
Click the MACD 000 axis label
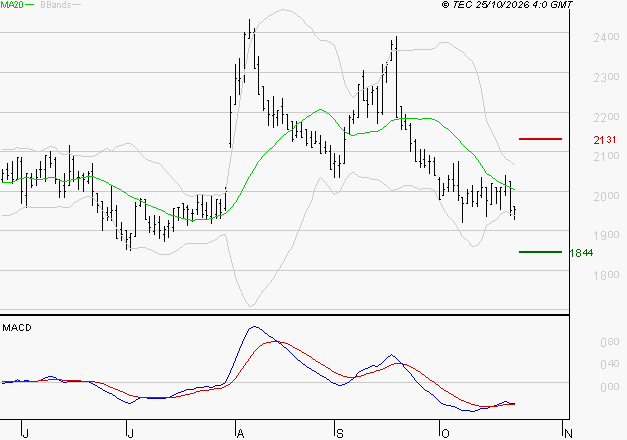610,387
